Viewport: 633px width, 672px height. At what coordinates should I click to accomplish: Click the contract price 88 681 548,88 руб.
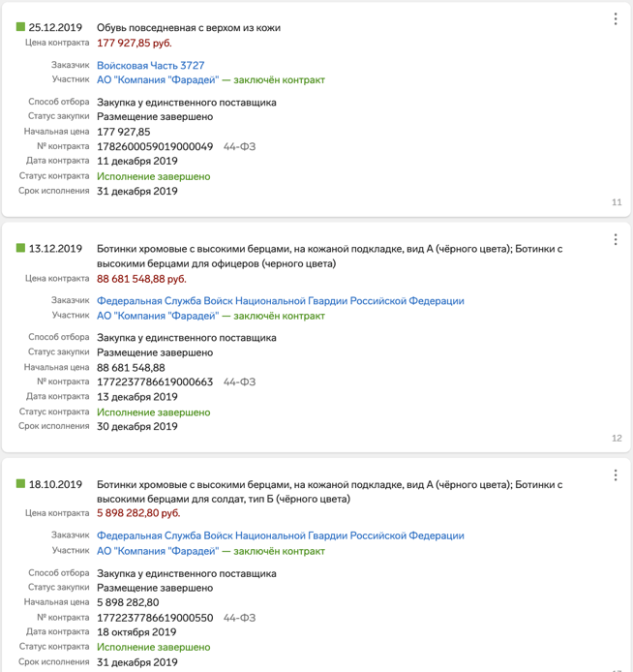click(141, 279)
